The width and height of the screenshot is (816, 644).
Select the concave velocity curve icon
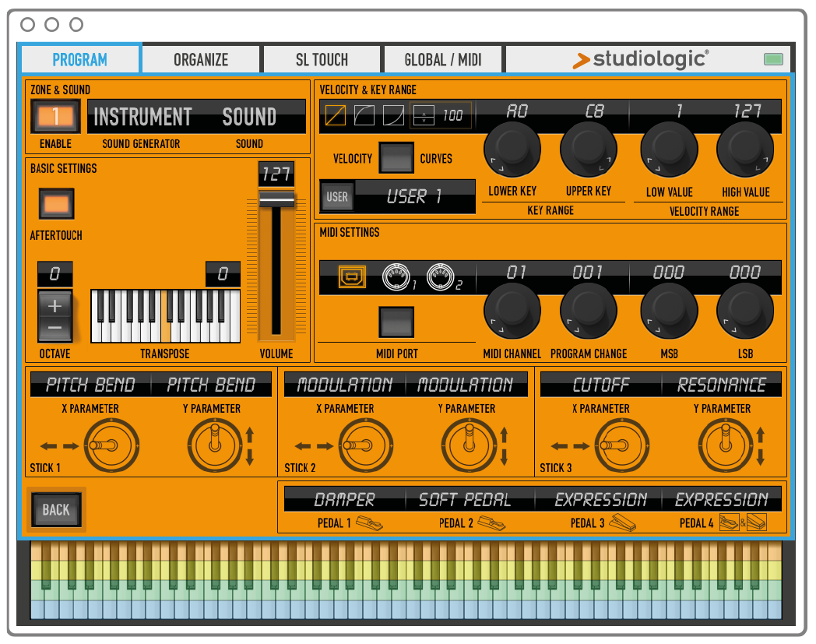click(x=393, y=115)
